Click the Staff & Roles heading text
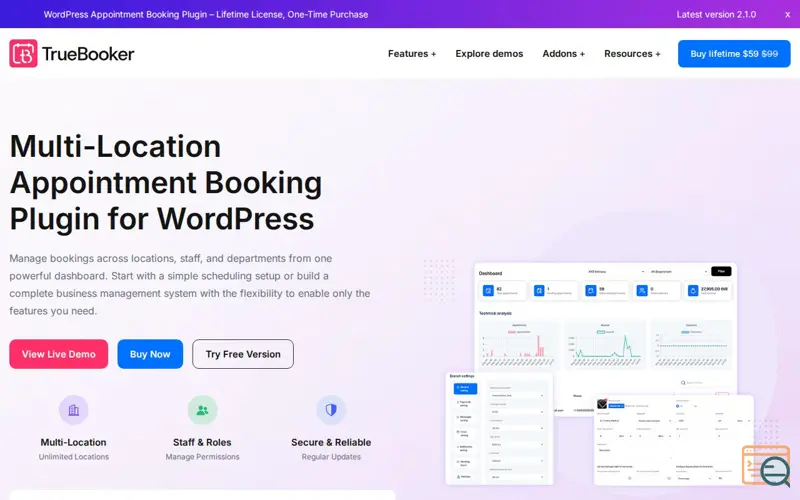 (202, 442)
